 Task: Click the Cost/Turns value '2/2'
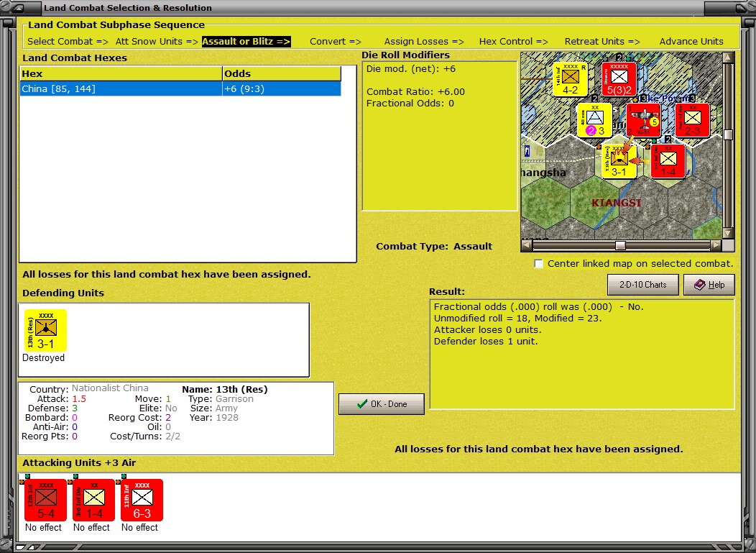point(172,437)
